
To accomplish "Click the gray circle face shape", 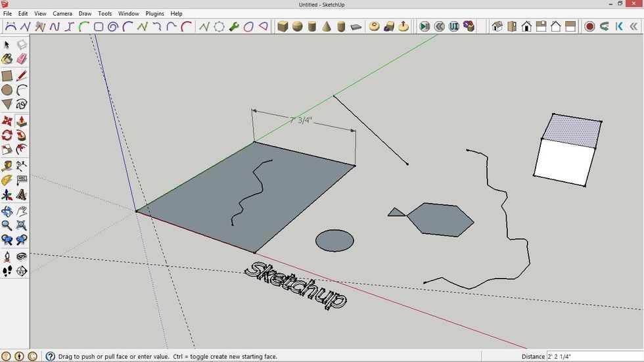I will click(x=334, y=240).
